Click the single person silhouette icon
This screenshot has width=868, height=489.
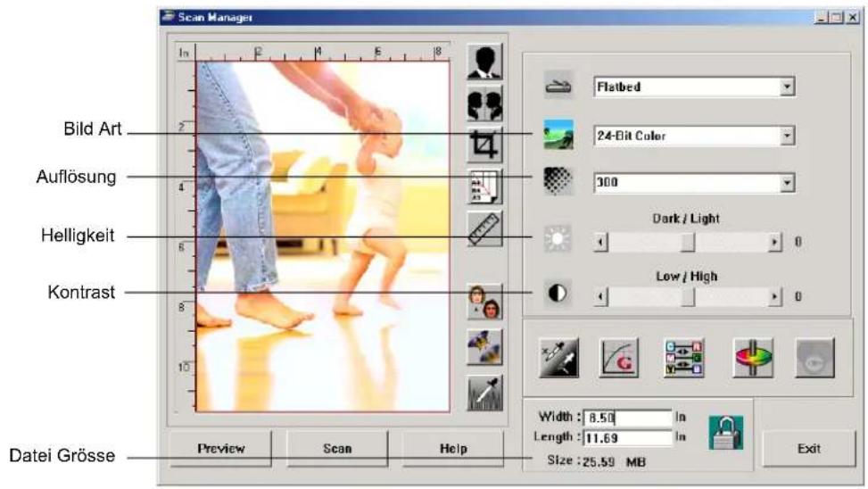pos(485,62)
